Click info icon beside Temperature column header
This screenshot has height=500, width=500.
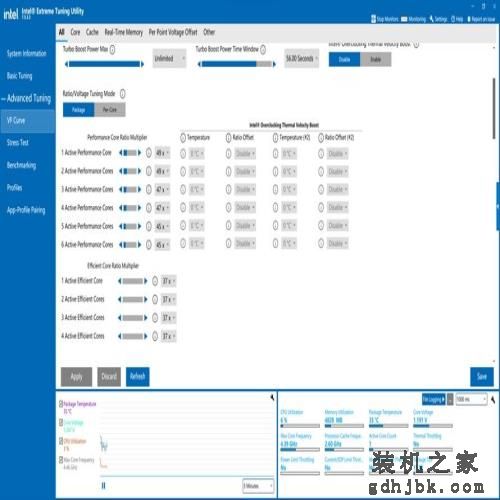(183, 138)
